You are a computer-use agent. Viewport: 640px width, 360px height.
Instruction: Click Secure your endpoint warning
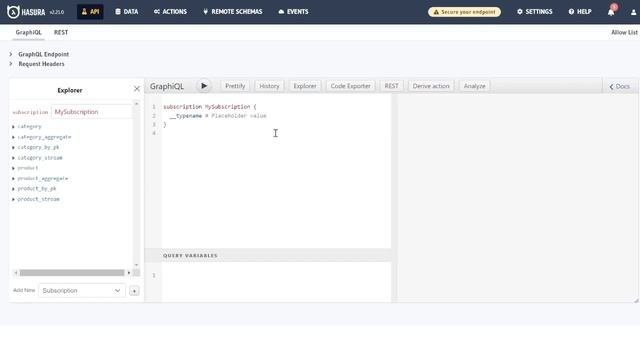(x=464, y=12)
